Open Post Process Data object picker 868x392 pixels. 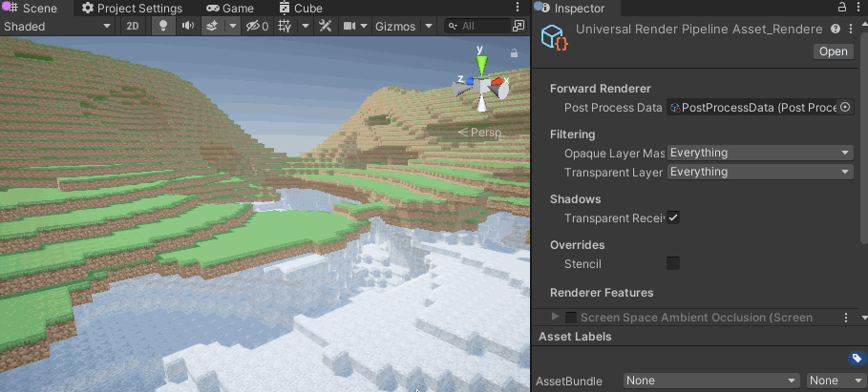(x=845, y=107)
